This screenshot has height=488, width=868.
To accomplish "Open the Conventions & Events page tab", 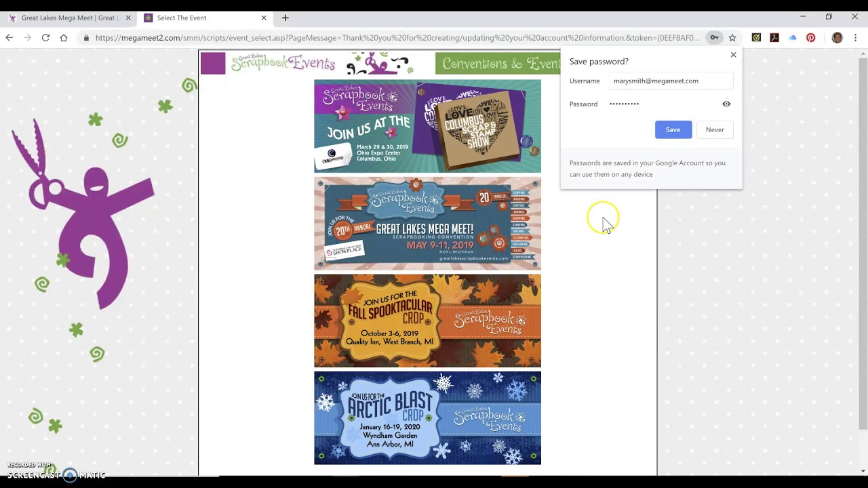I will click(498, 64).
